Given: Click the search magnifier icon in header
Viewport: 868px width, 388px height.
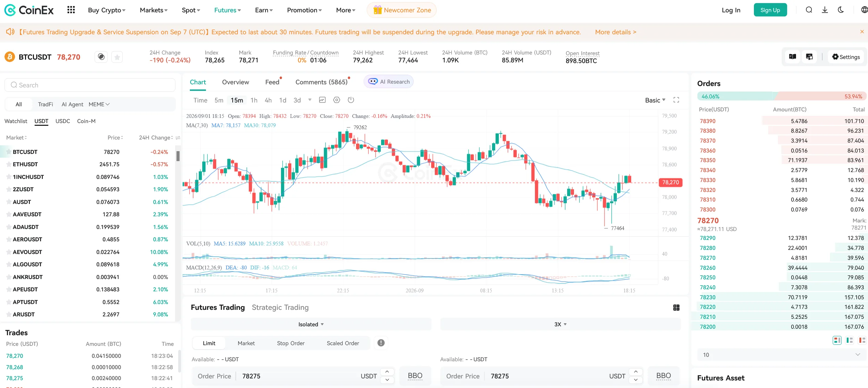Looking at the screenshot, I should [x=809, y=10].
